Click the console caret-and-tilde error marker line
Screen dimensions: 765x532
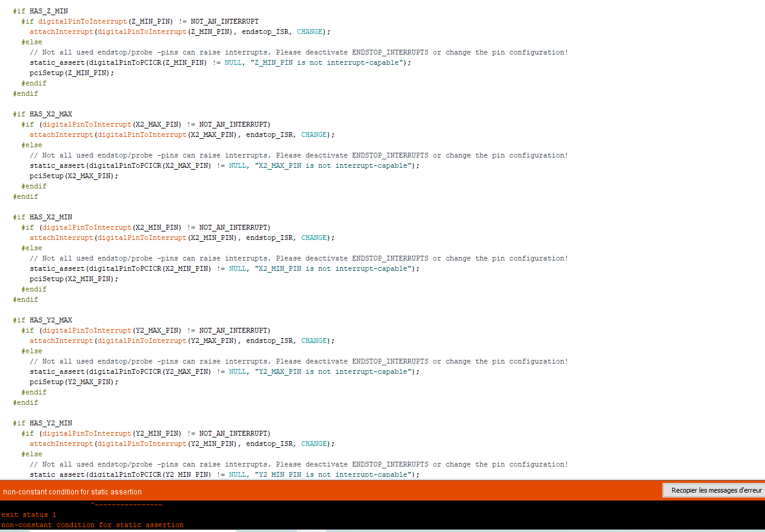coord(127,504)
